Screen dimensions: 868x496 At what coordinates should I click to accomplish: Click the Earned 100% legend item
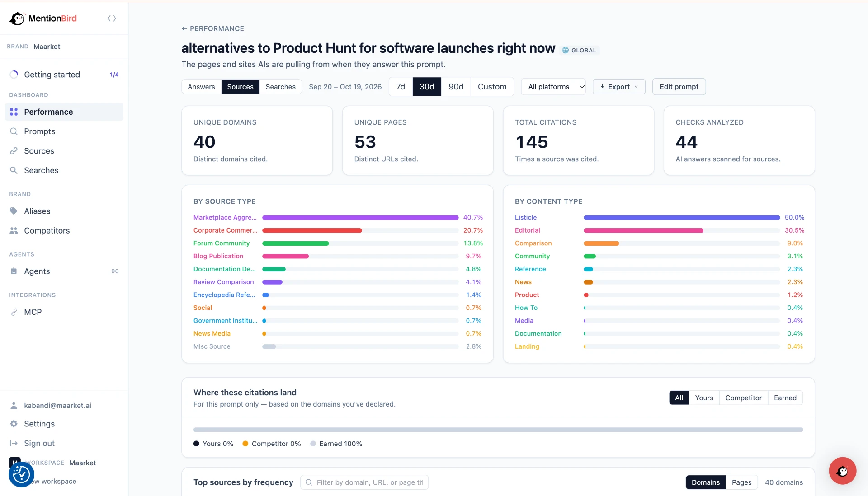[x=336, y=444]
